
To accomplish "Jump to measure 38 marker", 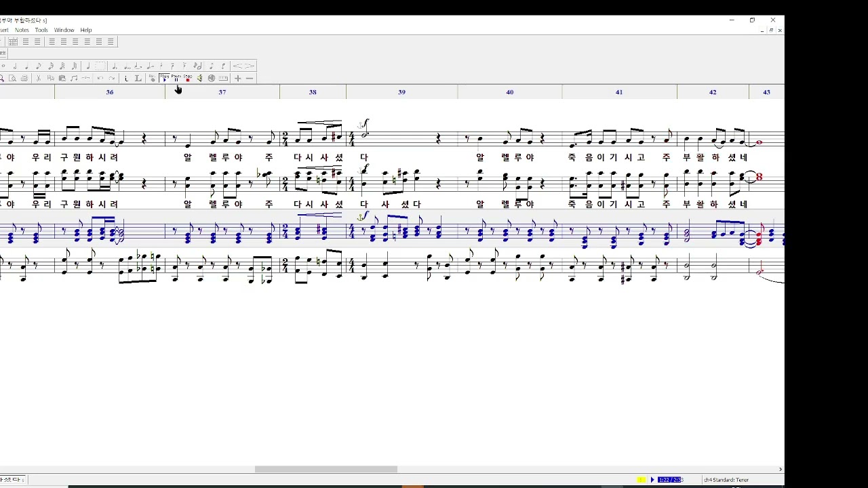I will click(x=313, y=92).
